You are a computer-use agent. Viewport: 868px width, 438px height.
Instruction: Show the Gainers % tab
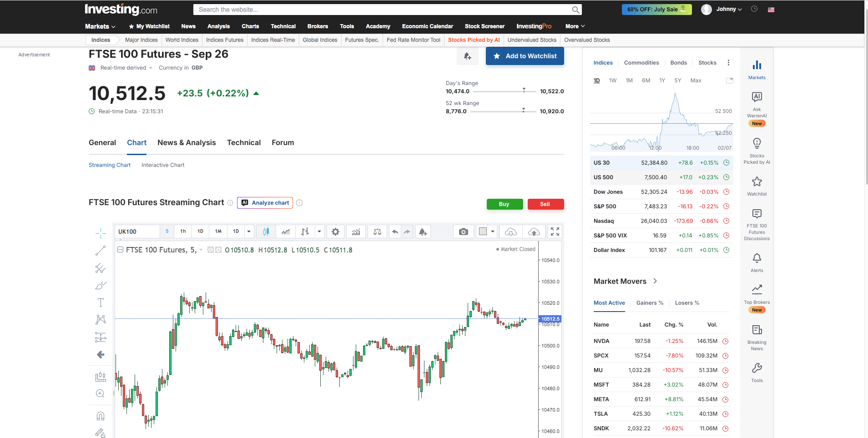pos(650,303)
